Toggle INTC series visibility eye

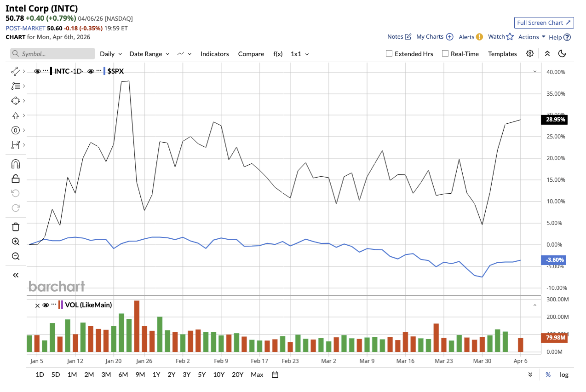click(37, 71)
